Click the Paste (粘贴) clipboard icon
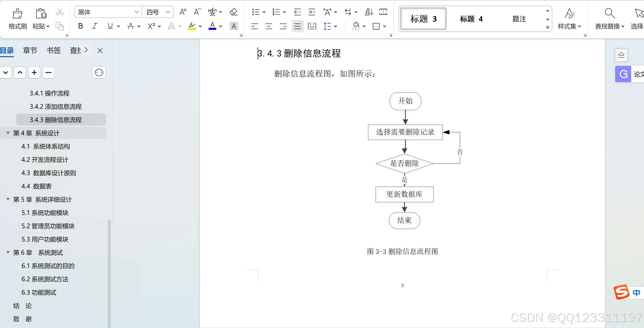This screenshot has width=644, height=328. click(41, 13)
